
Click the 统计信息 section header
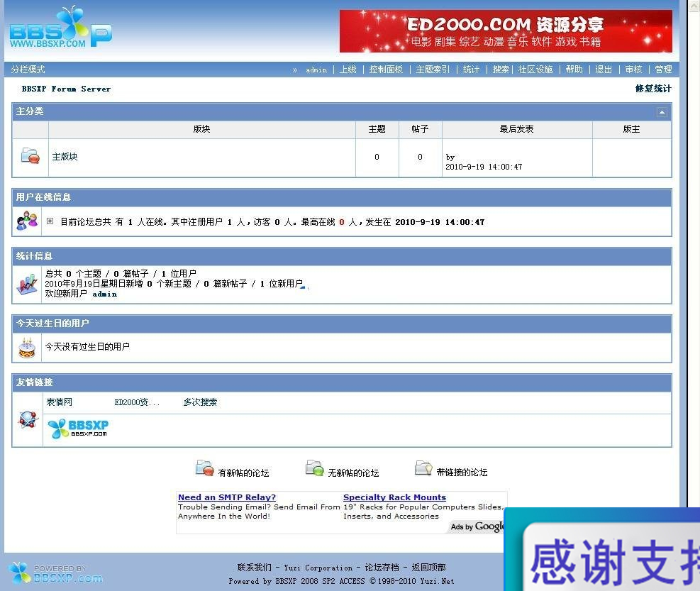pyautogui.click(x=342, y=256)
